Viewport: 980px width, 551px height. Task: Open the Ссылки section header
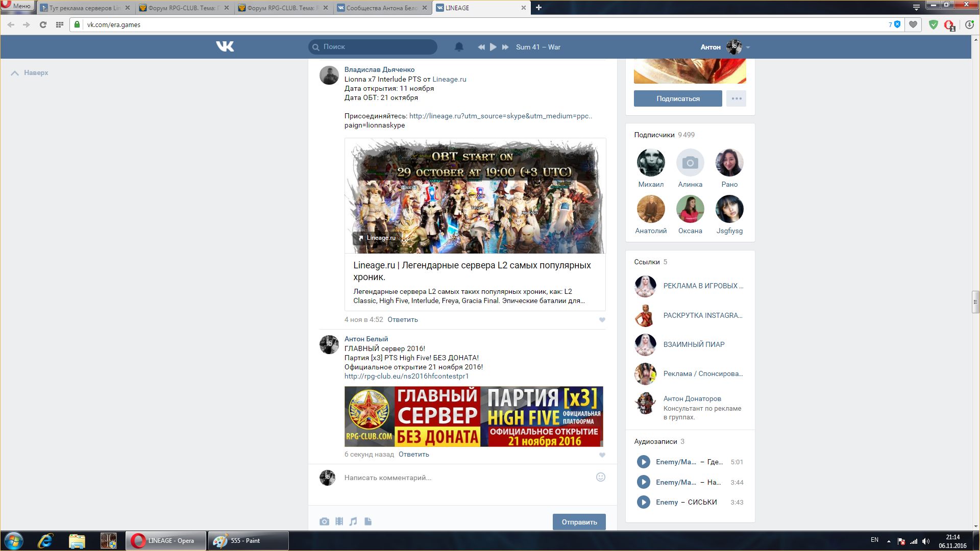(x=650, y=262)
